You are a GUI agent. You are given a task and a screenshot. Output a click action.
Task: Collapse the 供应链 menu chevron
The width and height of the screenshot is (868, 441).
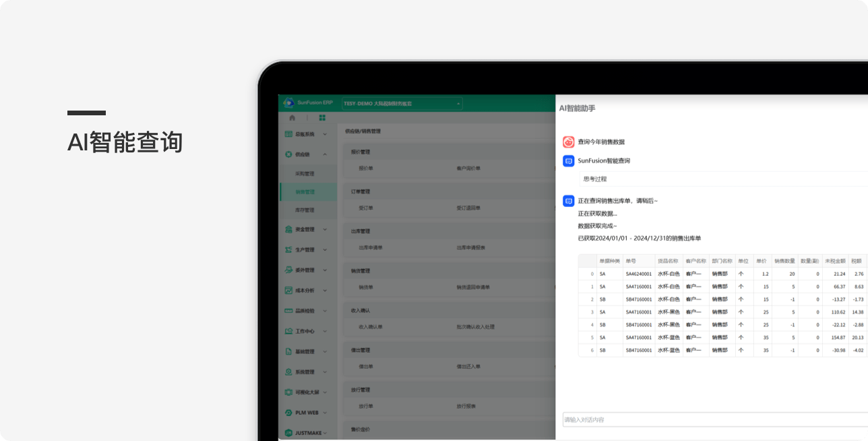325,154
